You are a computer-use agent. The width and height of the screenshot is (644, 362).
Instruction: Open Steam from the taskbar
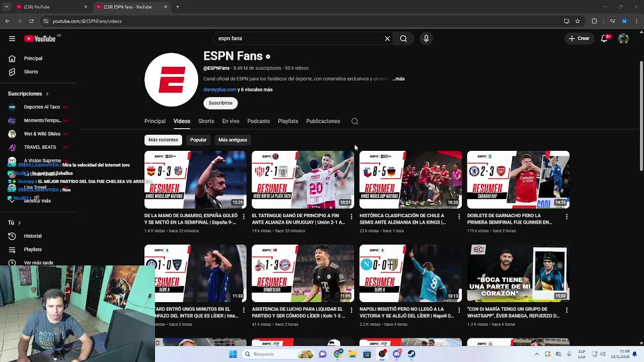click(x=412, y=354)
